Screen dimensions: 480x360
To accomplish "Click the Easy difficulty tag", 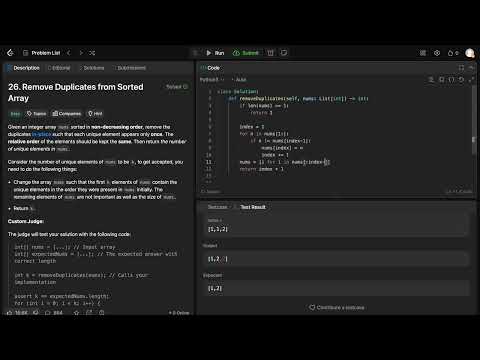I will (x=15, y=114).
